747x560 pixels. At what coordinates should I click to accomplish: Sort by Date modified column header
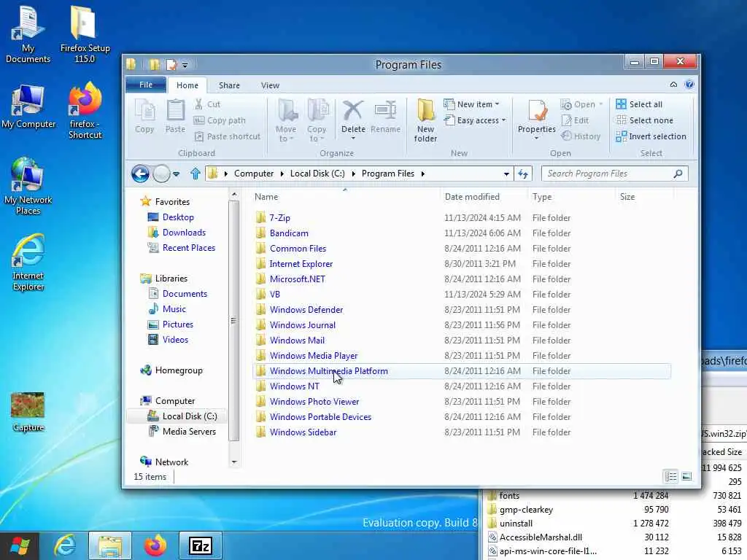(472, 197)
